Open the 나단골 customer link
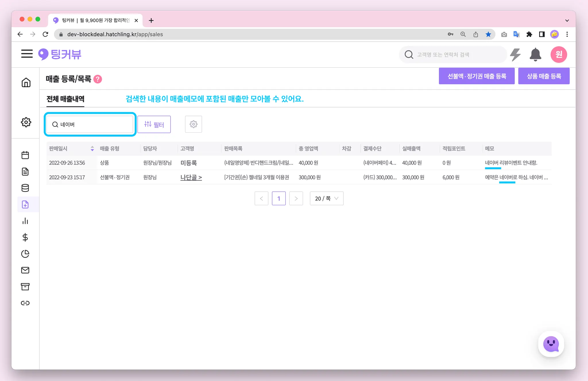 [x=191, y=177]
